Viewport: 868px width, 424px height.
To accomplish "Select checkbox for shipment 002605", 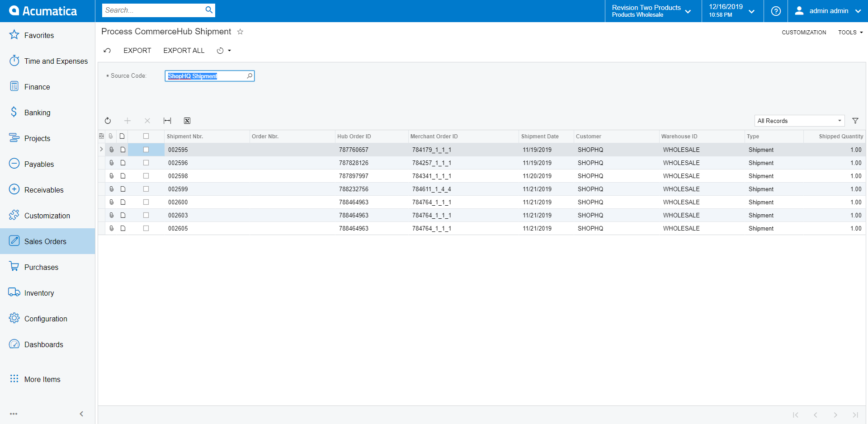I will 146,228.
